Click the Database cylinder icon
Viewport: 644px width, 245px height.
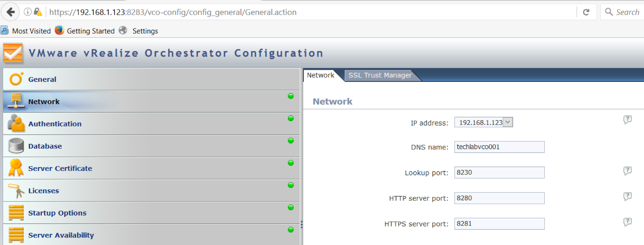click(x=16, y=146)
